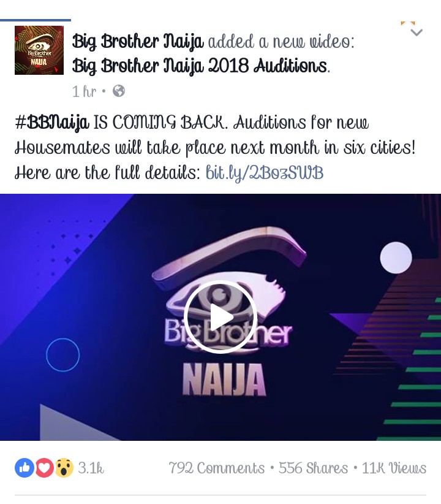Click the #BBNaija hashtag
The height and width of the screenshot is (504, 441).
tap(51, 123)
